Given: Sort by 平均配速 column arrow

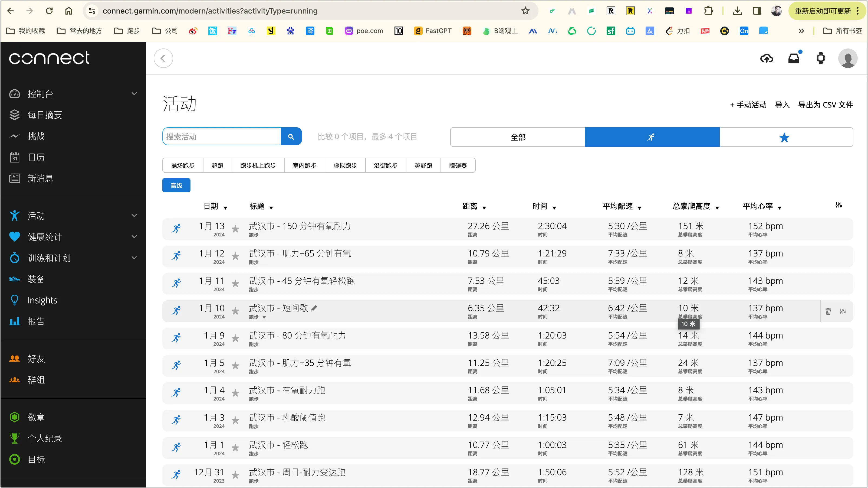Looking at the screenshot, I should tap(639, 208).
